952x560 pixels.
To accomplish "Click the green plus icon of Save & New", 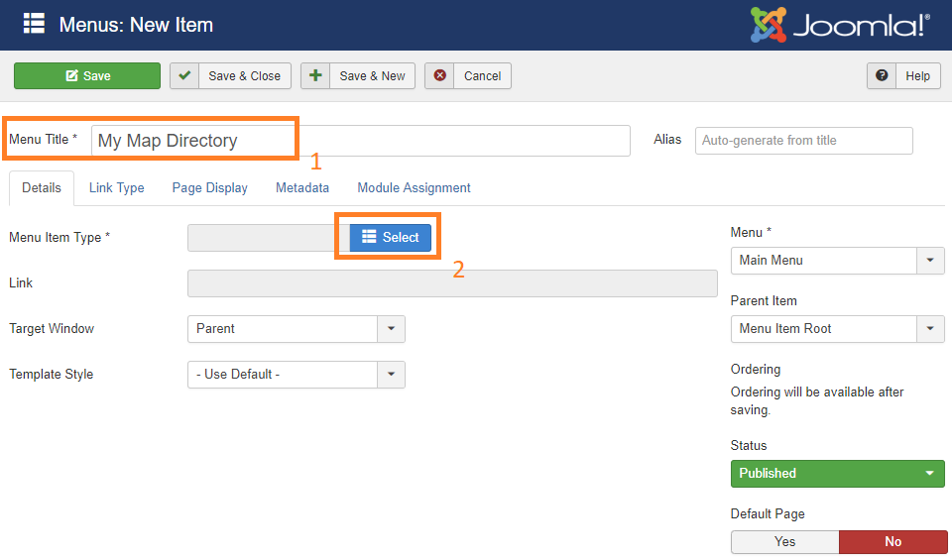I will pyautogui.click(x=315, y=76).
